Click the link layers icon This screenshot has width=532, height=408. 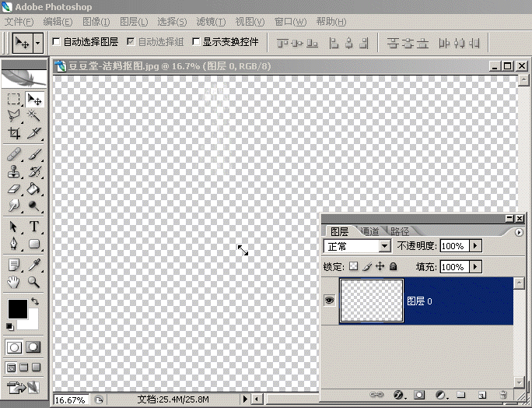[x=376, y=395]
